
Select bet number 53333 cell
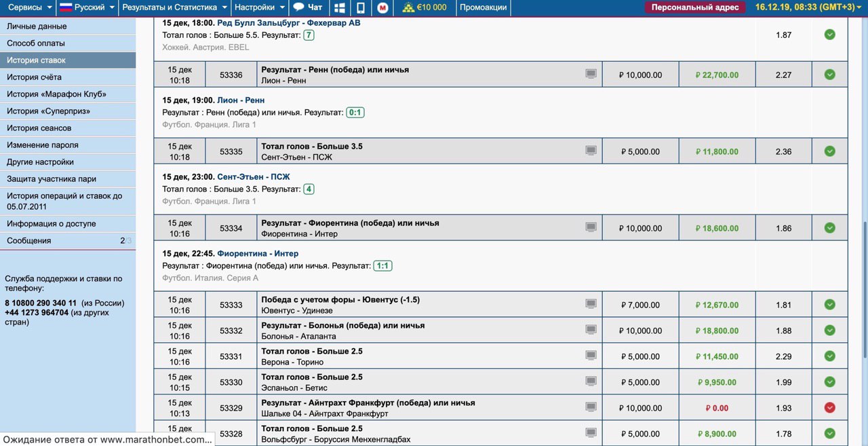(231, 305)
